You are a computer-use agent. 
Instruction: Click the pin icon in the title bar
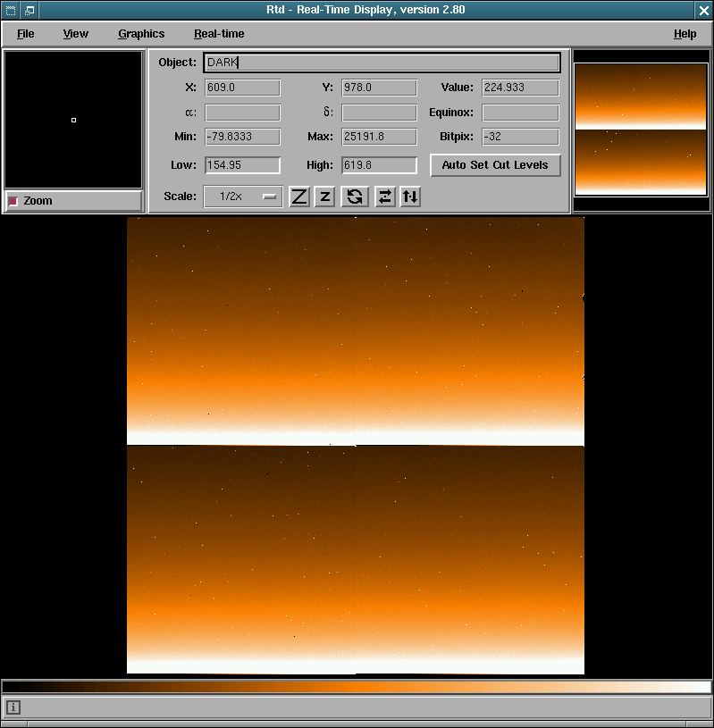29,10
